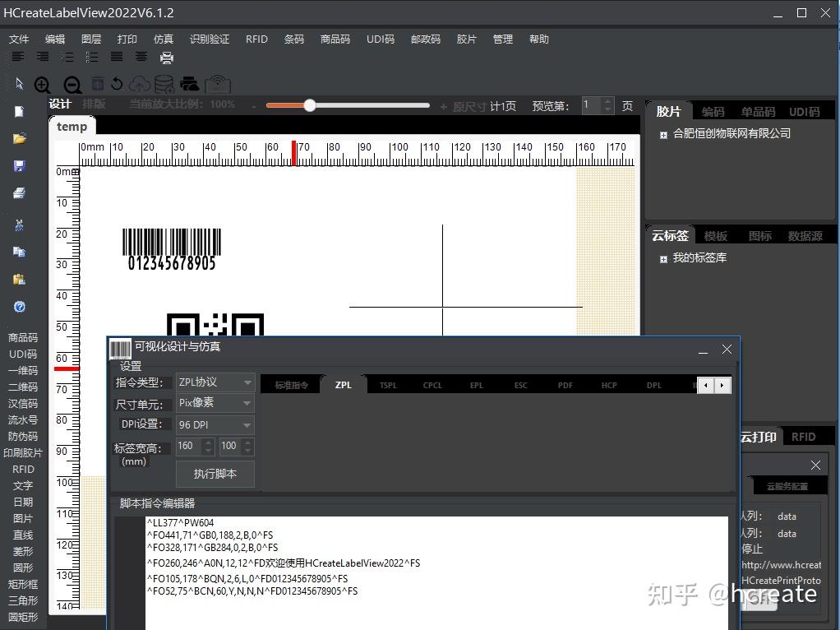Open the 仿真 menu
The width and height of the screenshot is (840, 630).
pos(163,39)
